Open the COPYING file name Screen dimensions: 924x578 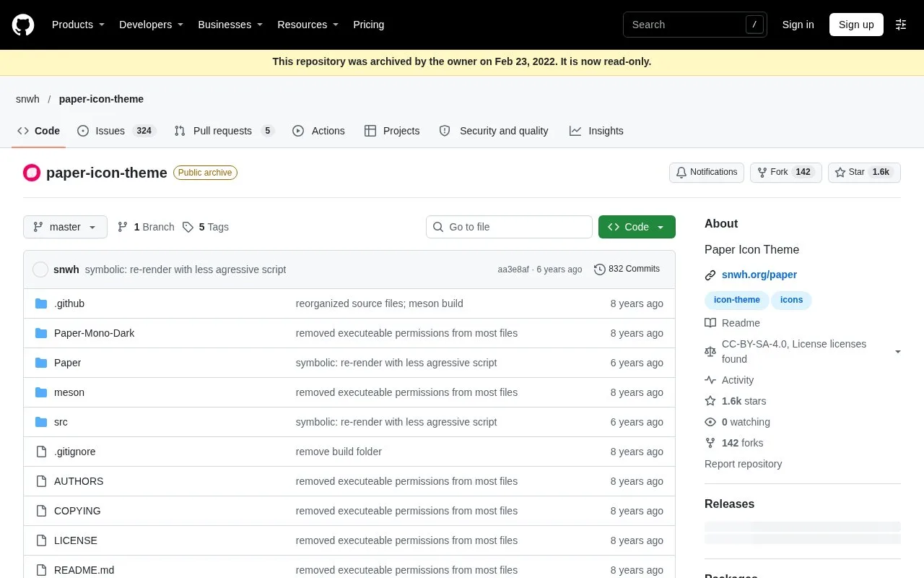(x=77, y=511)
